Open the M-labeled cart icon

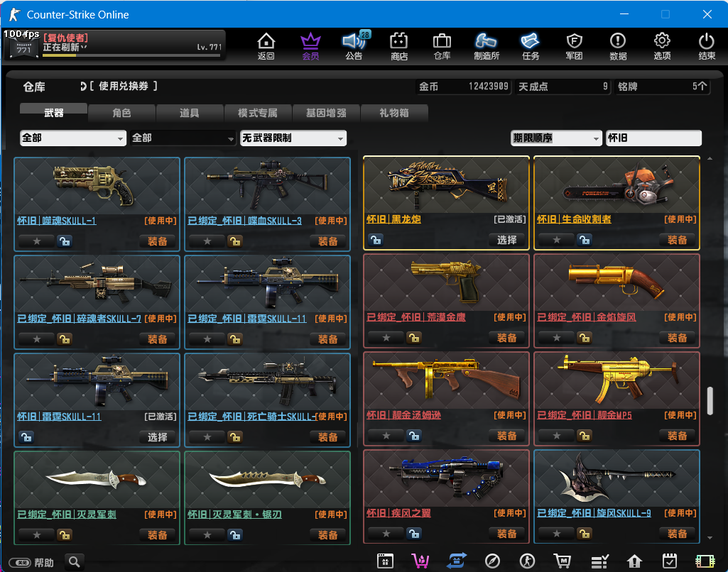coord(563,561)
